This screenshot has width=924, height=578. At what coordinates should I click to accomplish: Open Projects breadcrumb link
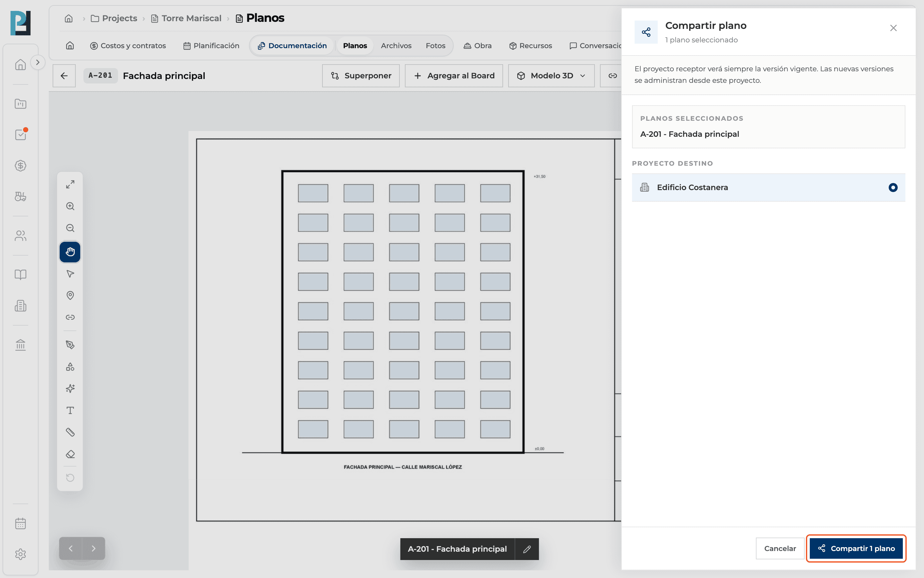pyautogui.click(x=114, y=18)
